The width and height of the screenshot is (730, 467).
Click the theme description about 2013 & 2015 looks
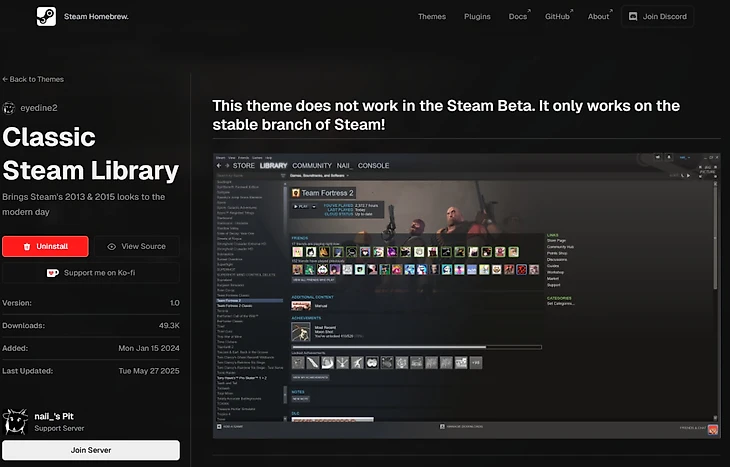tap(84, 204)
